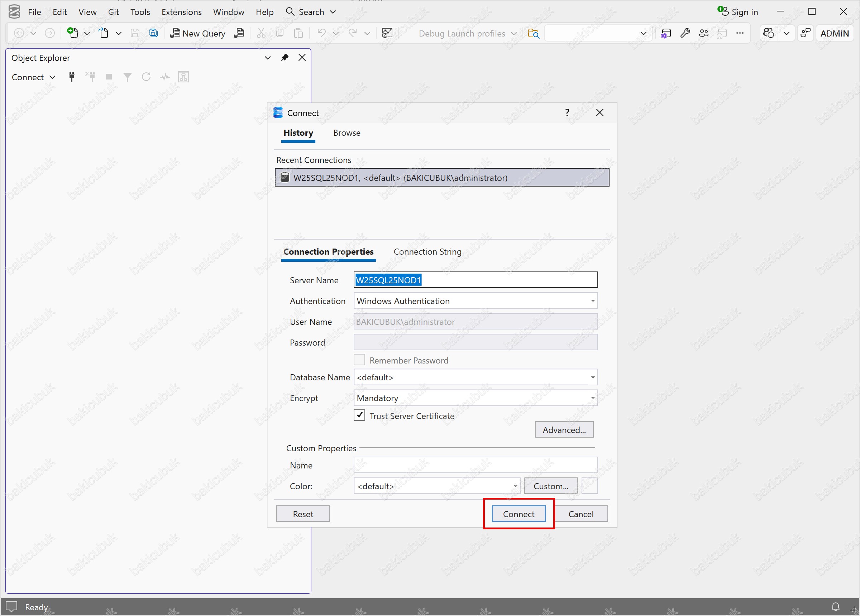Screen dimensions: 860x616
Task: Click the wrench properties toolbar icon
Action: tap(685, 33)
